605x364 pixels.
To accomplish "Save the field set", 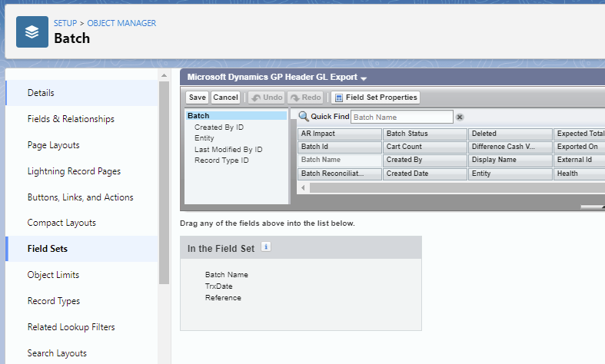I will (198, 98).
